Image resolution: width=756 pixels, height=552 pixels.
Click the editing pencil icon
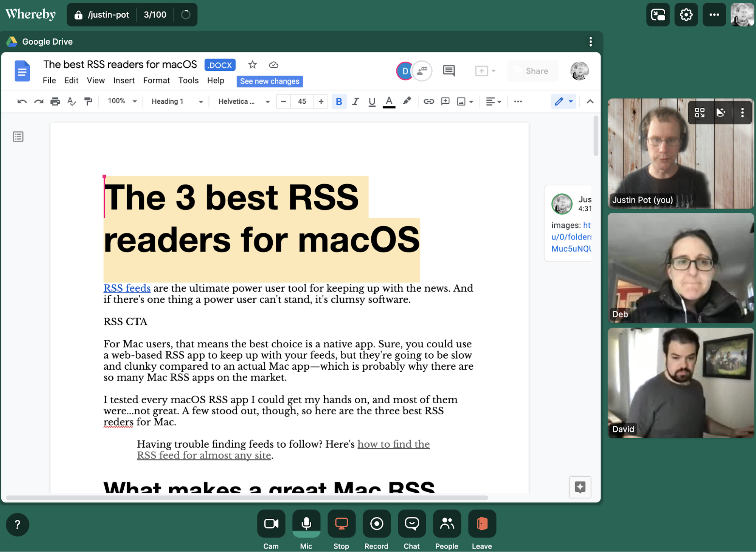(559, 101)
